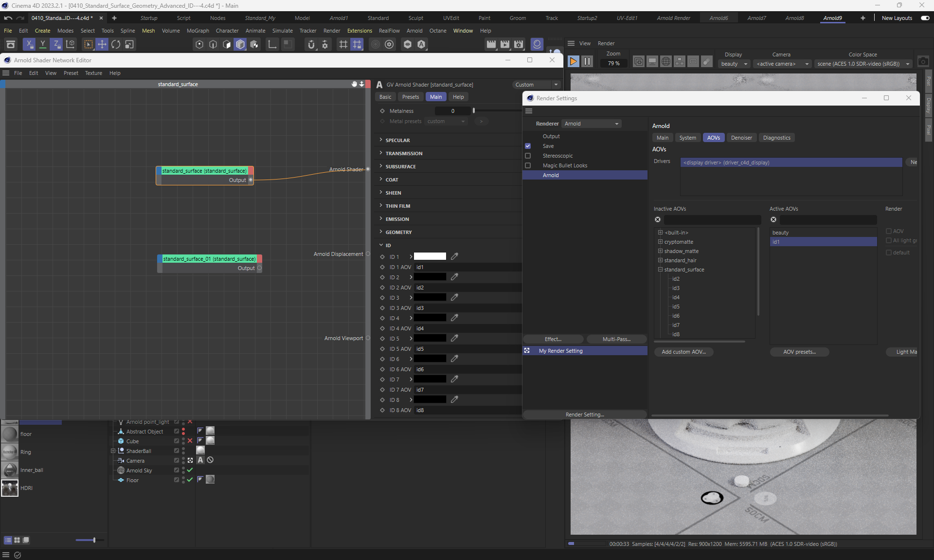Viewport: 934px width, 560px height.
Task: Select the id3 inactive AOV
Action: (x=676, y=288)
